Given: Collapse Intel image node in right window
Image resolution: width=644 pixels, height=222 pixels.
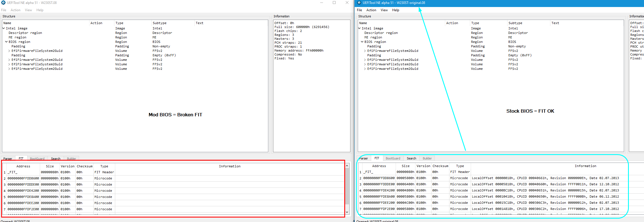Looking at the screenshot, I should (x=359, y=28).
